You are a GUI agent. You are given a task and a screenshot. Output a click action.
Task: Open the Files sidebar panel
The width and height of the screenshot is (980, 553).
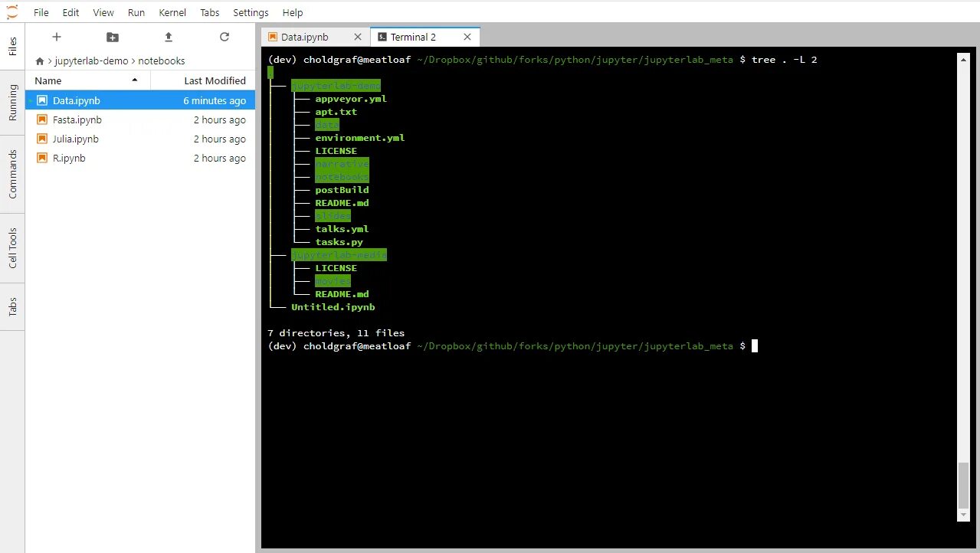point(12,47)
